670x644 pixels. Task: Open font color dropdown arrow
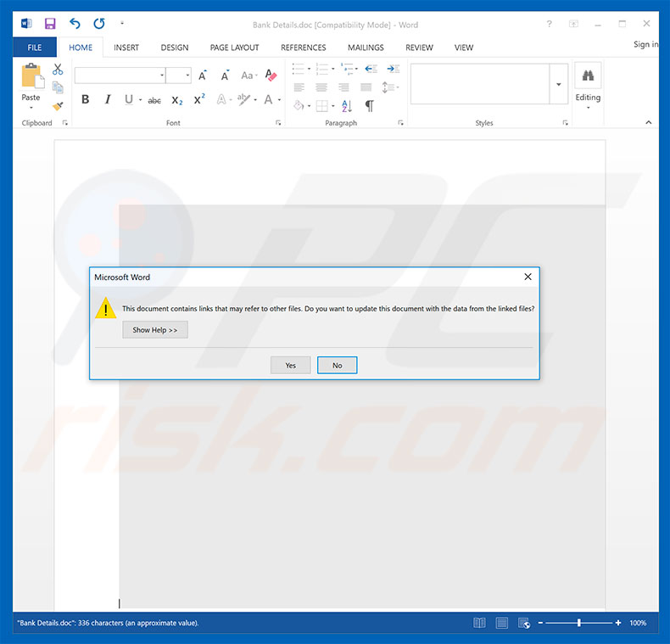(280, 100)
